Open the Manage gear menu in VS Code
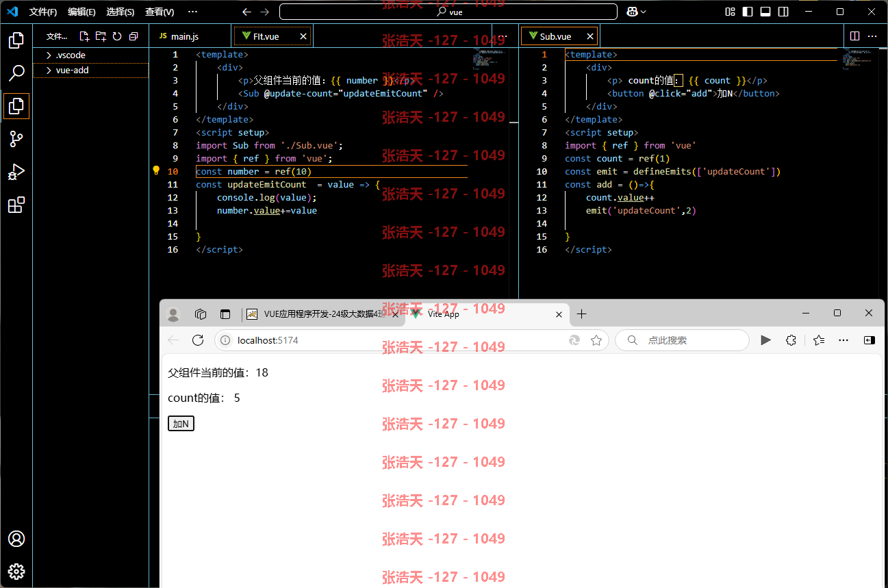The width and height of the screenshot is (888, 588). click(16, 572)
